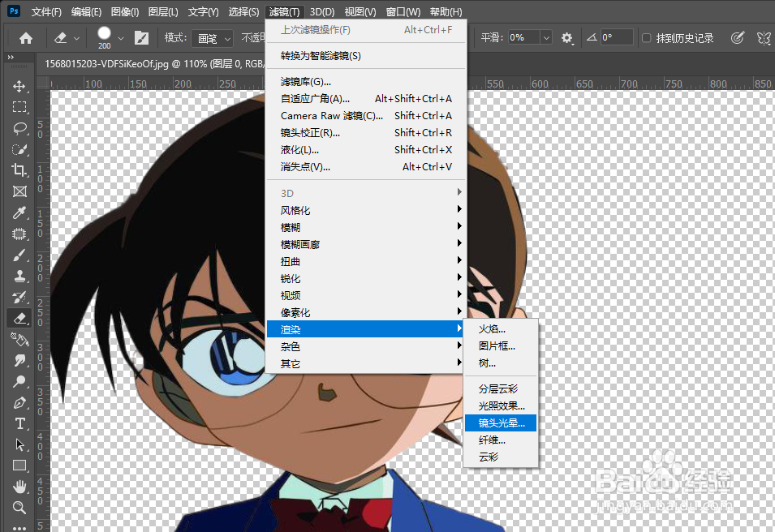Open the 图层(L) menu

[x=163, y=12]
